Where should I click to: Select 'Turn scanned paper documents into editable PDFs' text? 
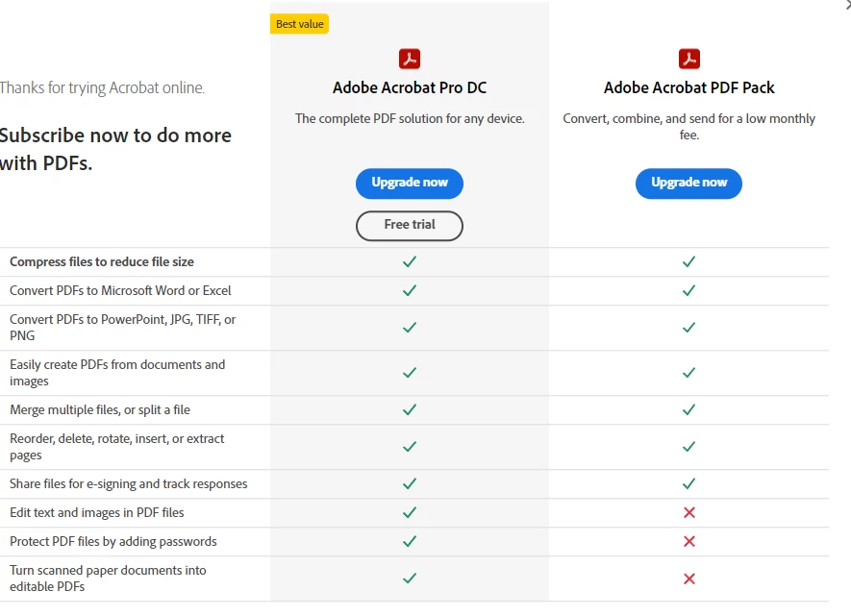tap(108, 579)
